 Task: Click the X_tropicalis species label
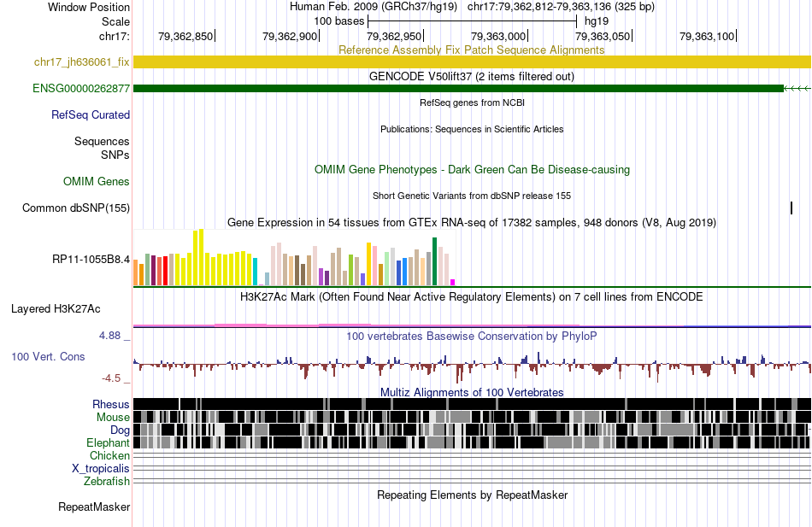(x=101, y=469)
